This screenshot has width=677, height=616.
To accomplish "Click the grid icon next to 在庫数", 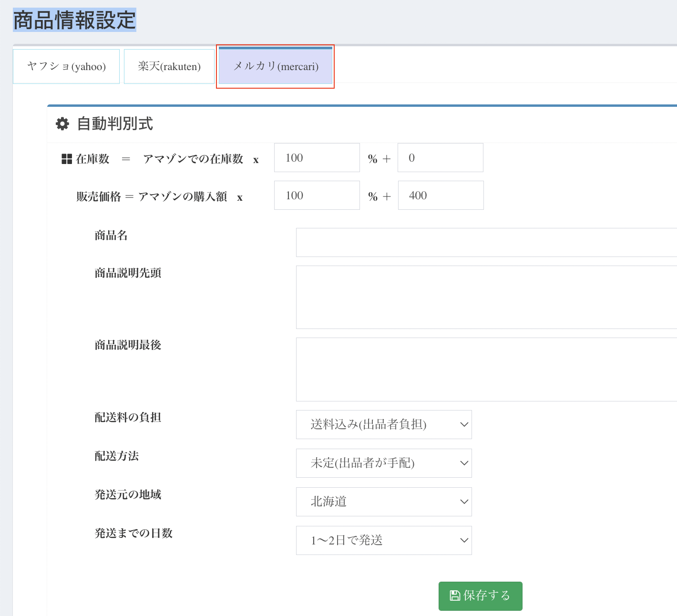I will coord(67,159).
